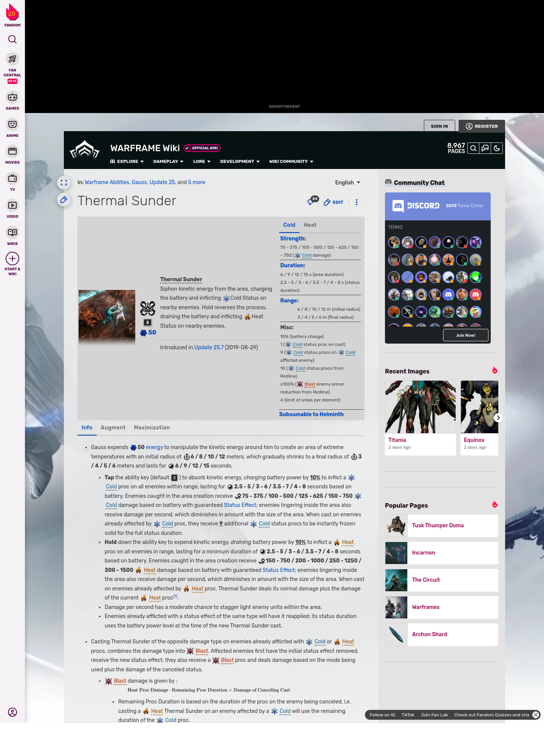
Task: Open the Archon Shard popular page
Action: (x=442, y=634)
